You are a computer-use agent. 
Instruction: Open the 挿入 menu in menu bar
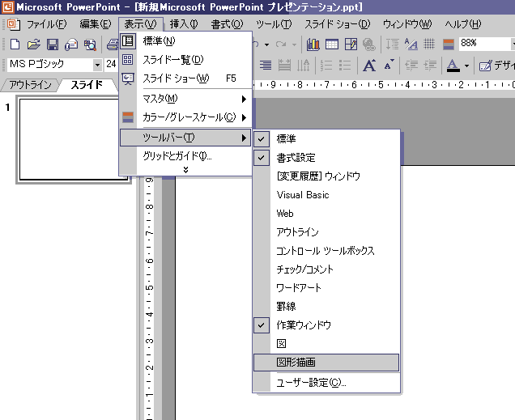[x=184, y=24]
